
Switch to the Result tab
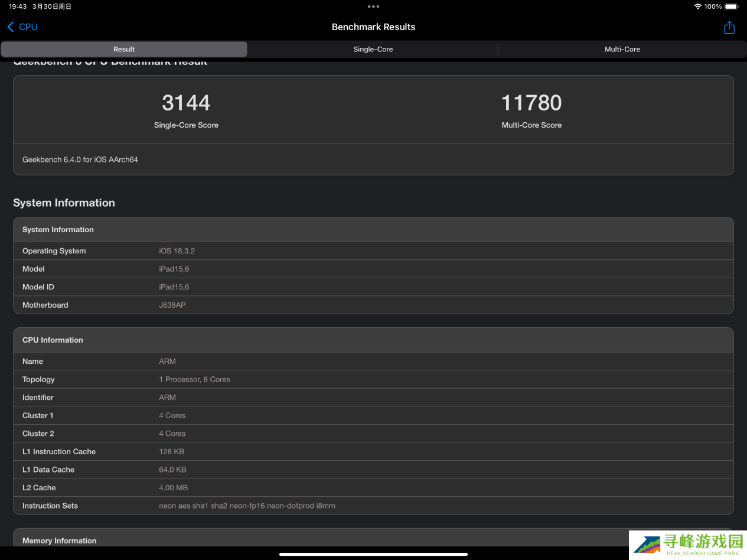click(124, 49)
